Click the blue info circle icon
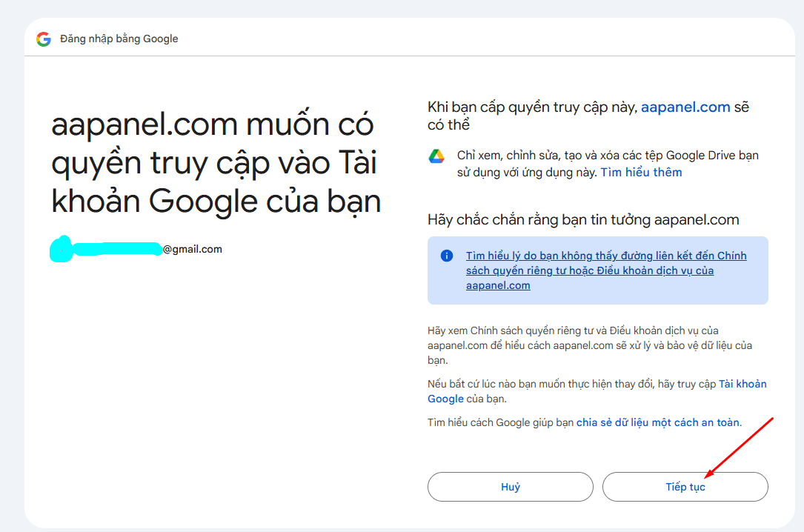 pyautogui.click(x=447, y=256)
